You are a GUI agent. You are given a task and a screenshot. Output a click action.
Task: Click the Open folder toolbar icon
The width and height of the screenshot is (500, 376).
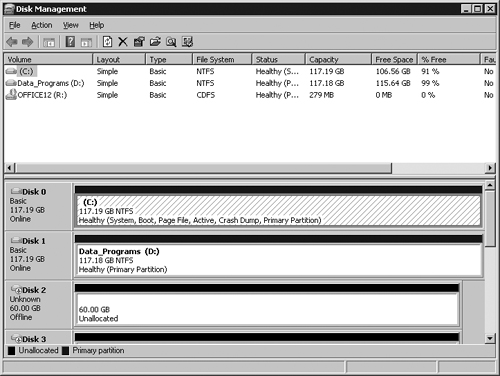click(155, 42)
